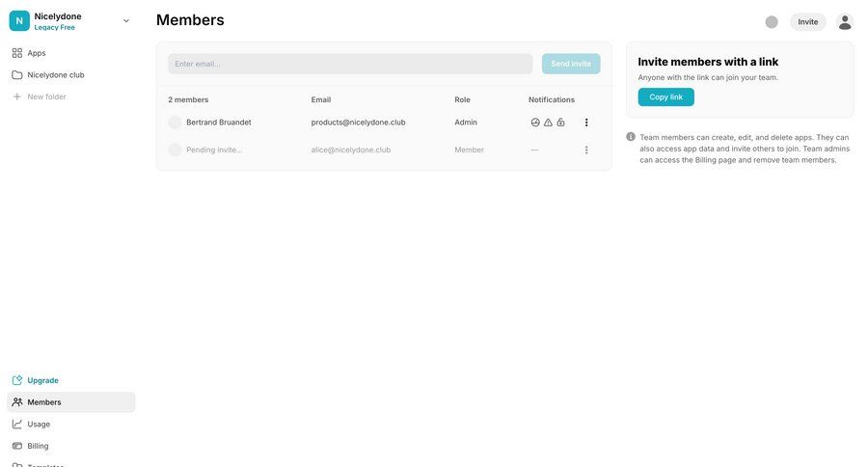Click the Admin role cell
Viewport: 868px width, 467px height.
coord(466,123)
